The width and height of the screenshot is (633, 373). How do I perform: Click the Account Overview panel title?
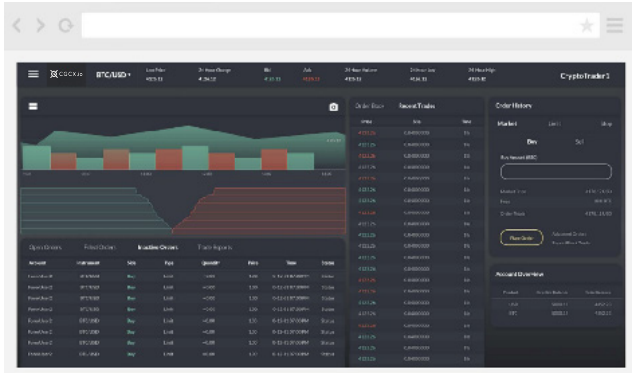[x=520, y=274]
